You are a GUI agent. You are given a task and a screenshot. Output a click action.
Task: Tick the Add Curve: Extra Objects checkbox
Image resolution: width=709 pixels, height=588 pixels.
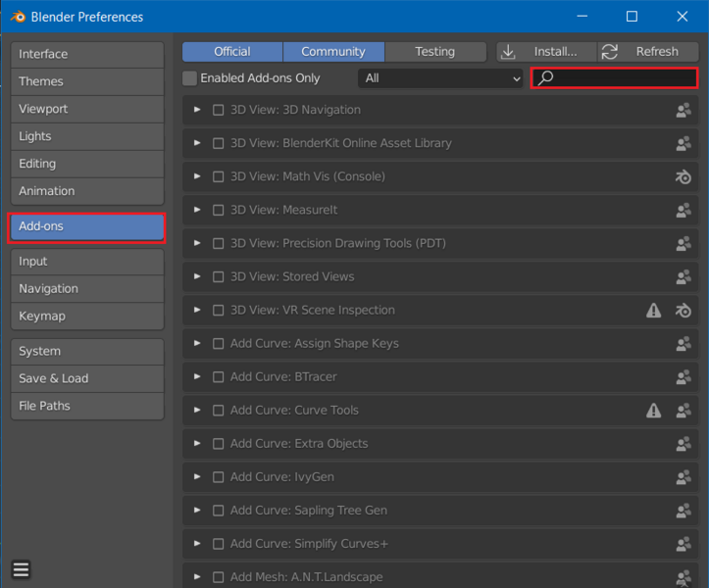pyautogui.click(x=219, y=444)
